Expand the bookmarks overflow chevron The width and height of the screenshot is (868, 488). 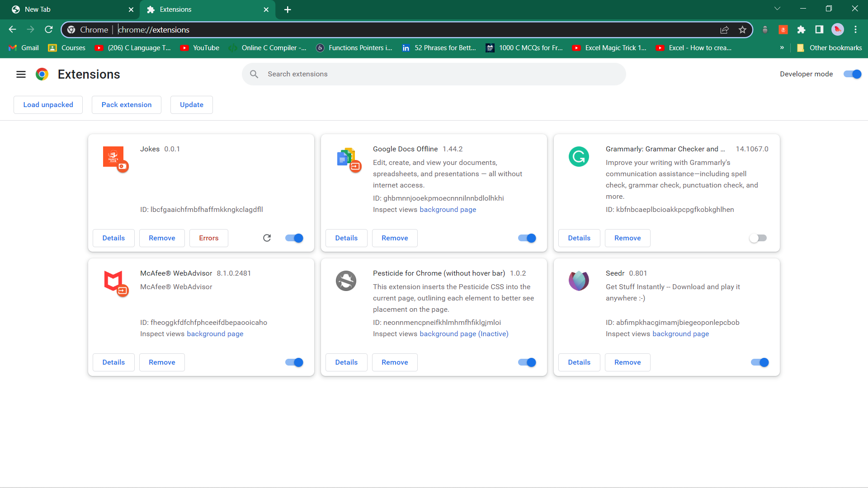(782, 47)
